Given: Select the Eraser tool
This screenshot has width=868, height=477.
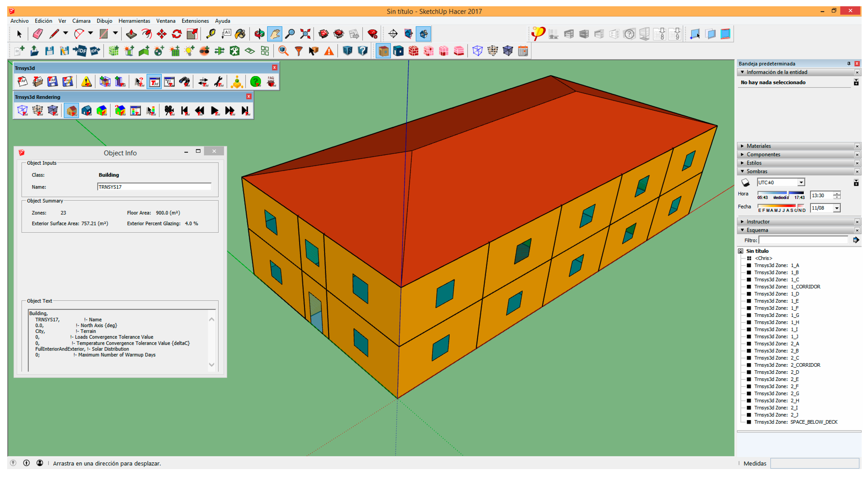Looking at the screenshot, I should [x=37, y=34].
